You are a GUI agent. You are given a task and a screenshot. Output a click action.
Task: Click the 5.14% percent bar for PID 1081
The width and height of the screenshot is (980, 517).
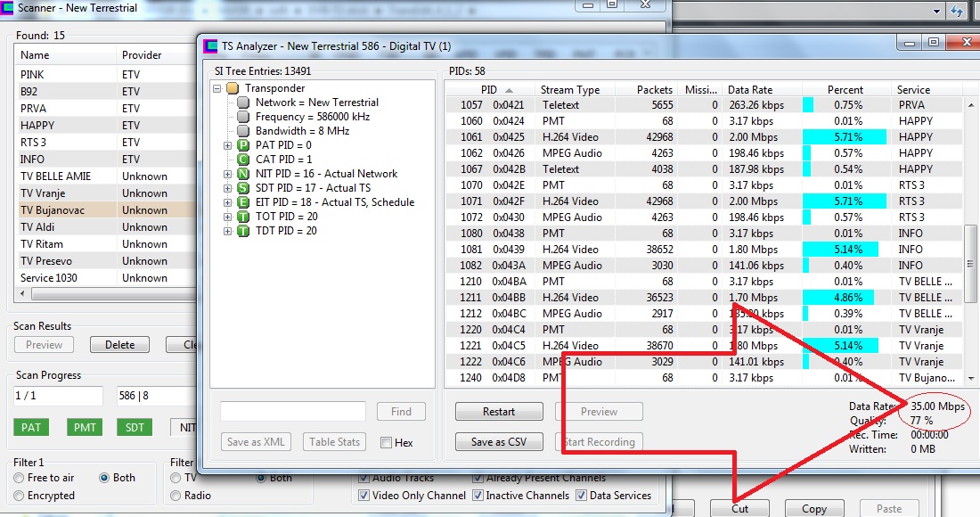tap(841, 250)
